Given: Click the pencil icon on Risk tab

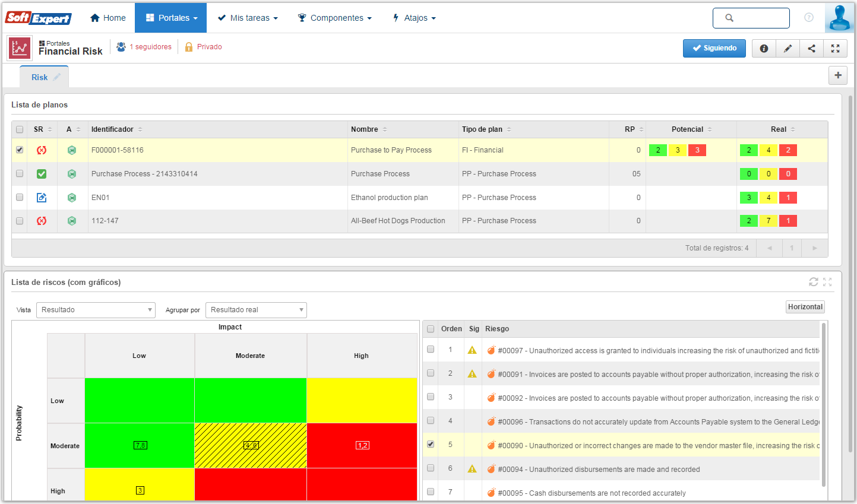Looking at the screenshot, I should click(x=57, y=77).
